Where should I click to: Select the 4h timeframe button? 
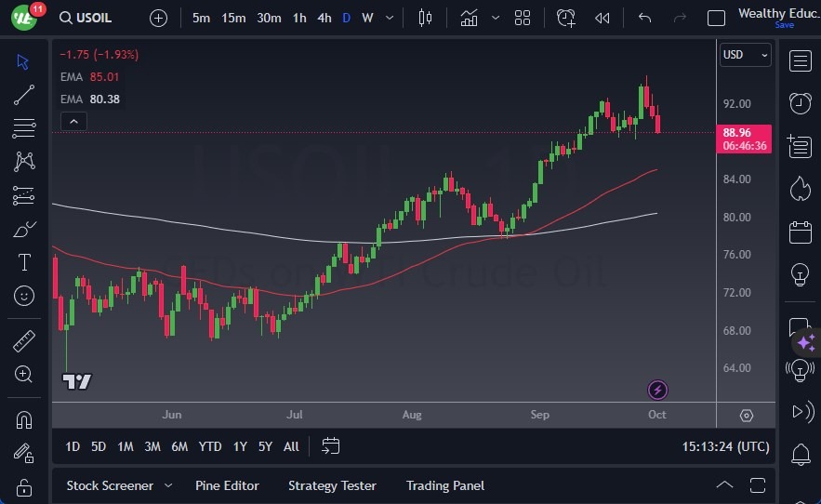[x=324, y=18]
